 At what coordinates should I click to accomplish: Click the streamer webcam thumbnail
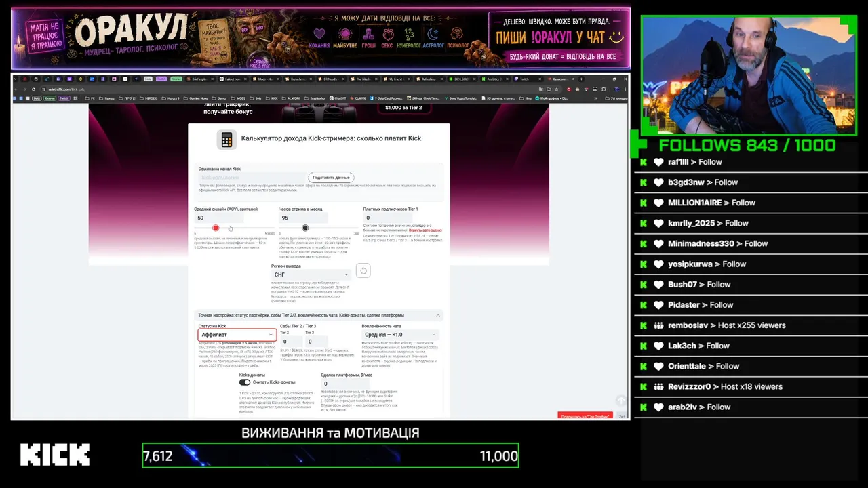click(749, 75)
